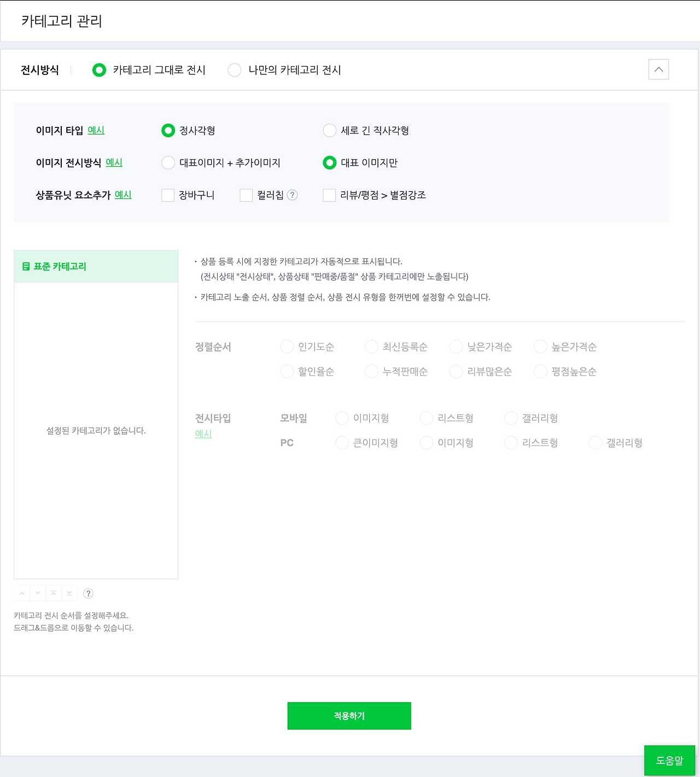This screenshot has height=777, width=700.
Task: Click the move-down arrow for category order
Action: 37,593
